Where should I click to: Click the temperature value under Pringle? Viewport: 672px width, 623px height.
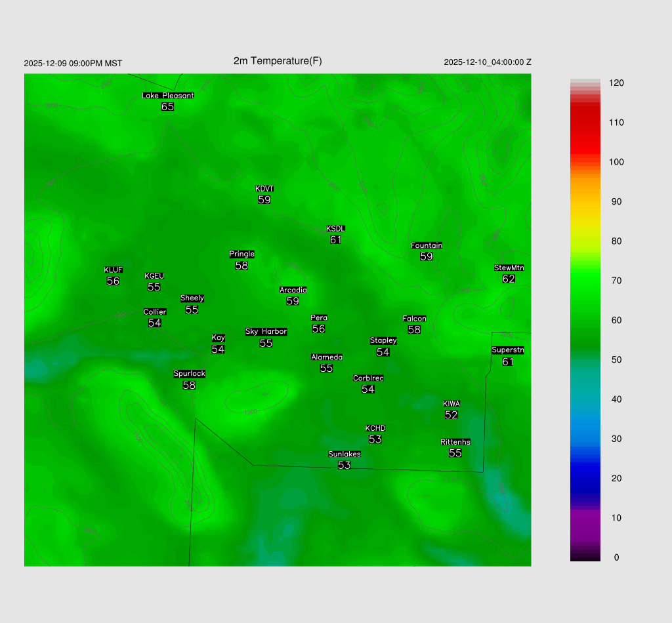(x=241, y=266)
